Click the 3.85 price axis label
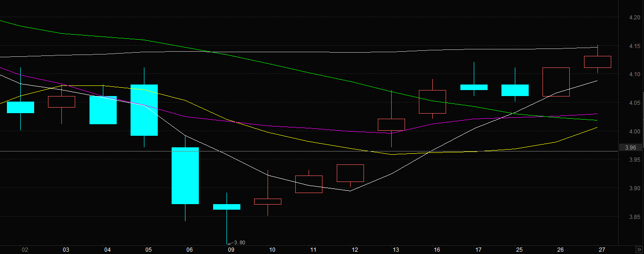Screen dimensions: 644x254 (634, 217)
